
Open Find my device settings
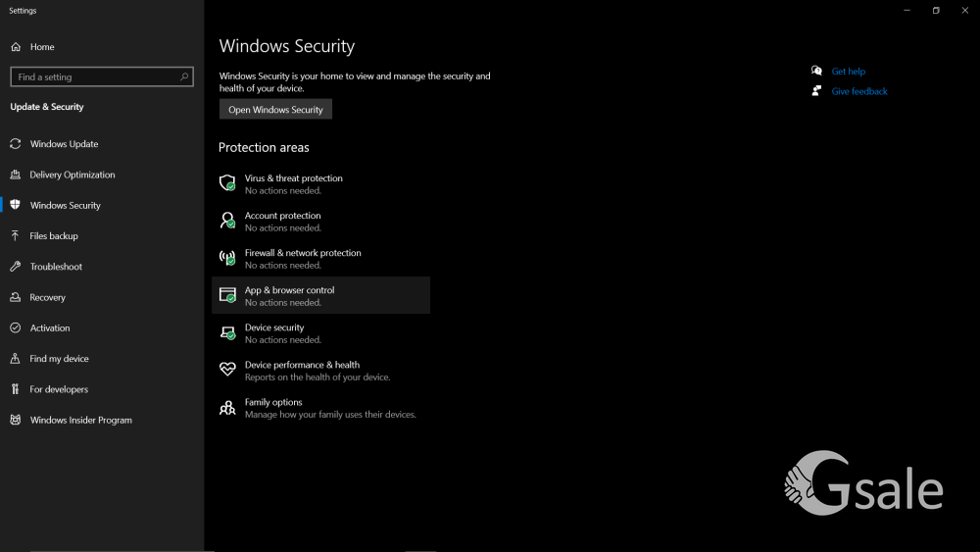point(59,358)
